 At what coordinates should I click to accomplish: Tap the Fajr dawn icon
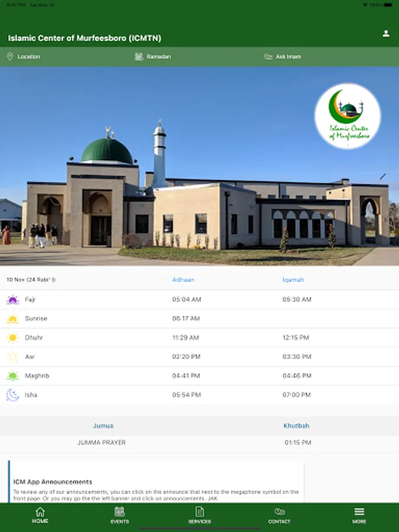click(12, 300)
